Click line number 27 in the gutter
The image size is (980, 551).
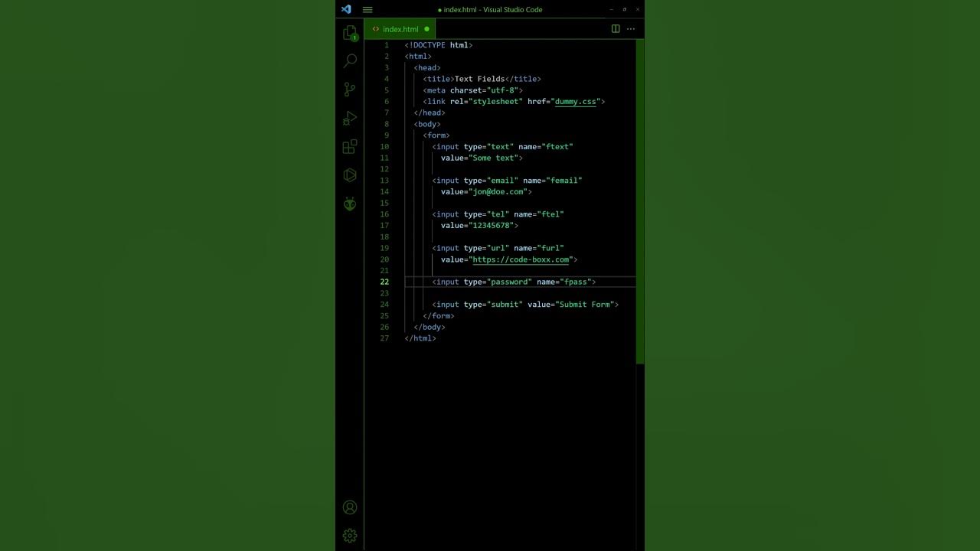384,338
